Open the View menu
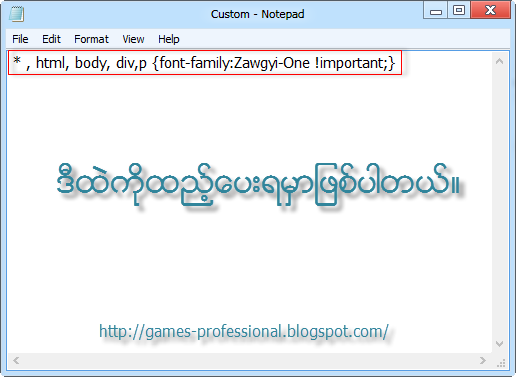The width and height of the screenshot is (516, 377). pyautogui.click(x=133, y=39)
